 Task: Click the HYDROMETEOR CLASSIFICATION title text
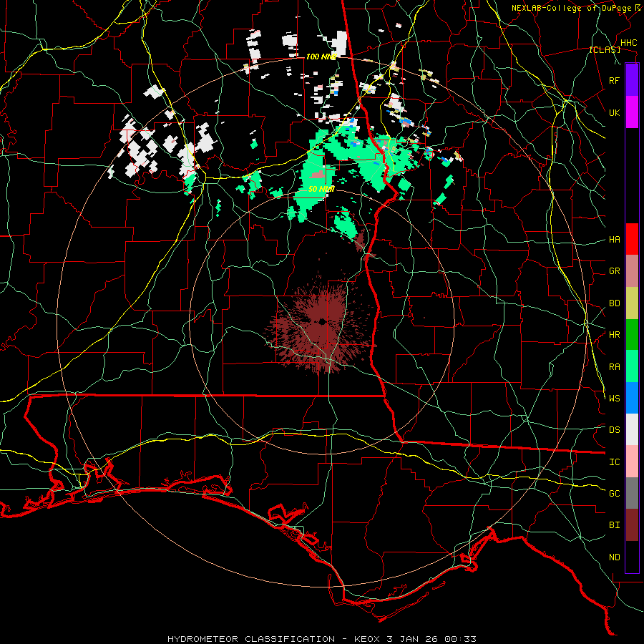pyautogui.click(x=251, y=639)
